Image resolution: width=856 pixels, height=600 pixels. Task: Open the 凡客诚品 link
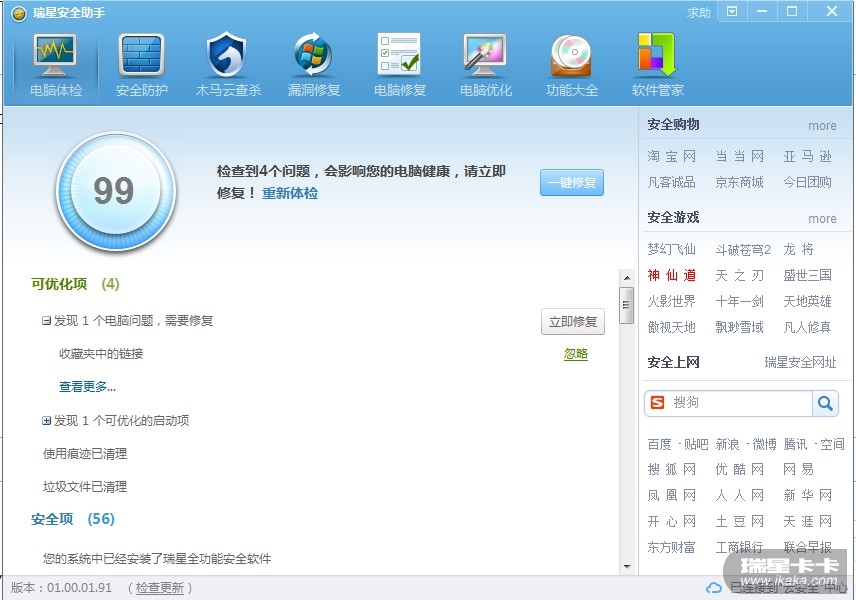point(671,182)
